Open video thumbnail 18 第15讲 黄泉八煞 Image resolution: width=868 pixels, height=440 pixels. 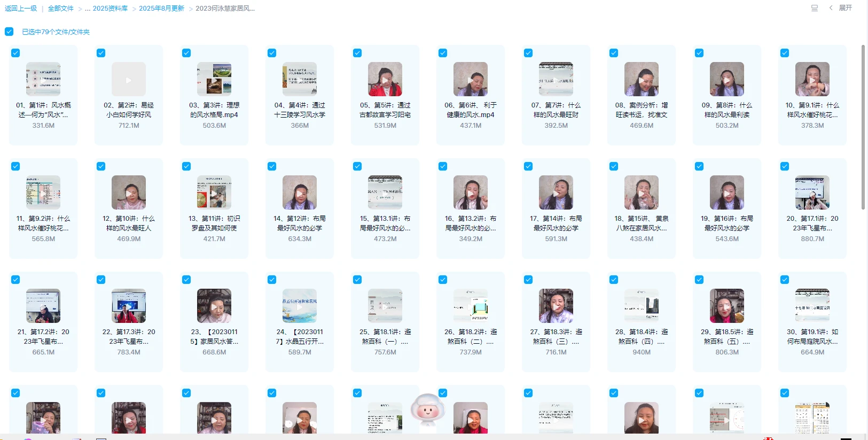click(642, 192)
